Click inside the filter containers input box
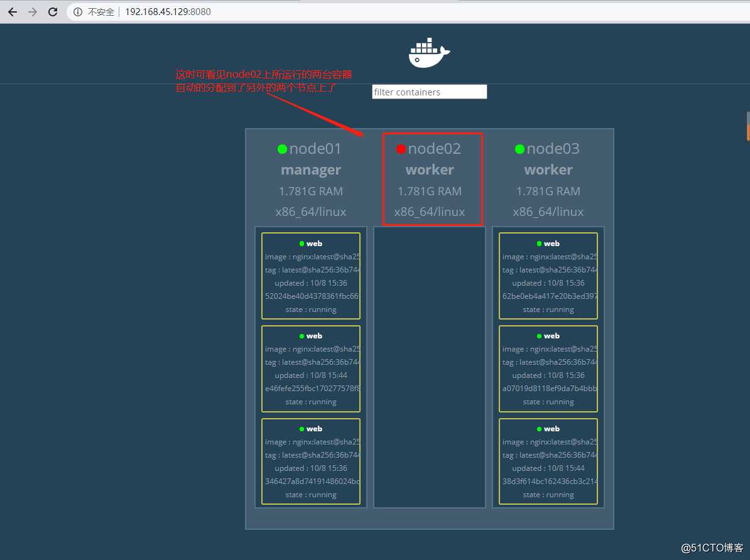This screenshot has width=750, height=560. pyautogui.click(x=429, y=92)
